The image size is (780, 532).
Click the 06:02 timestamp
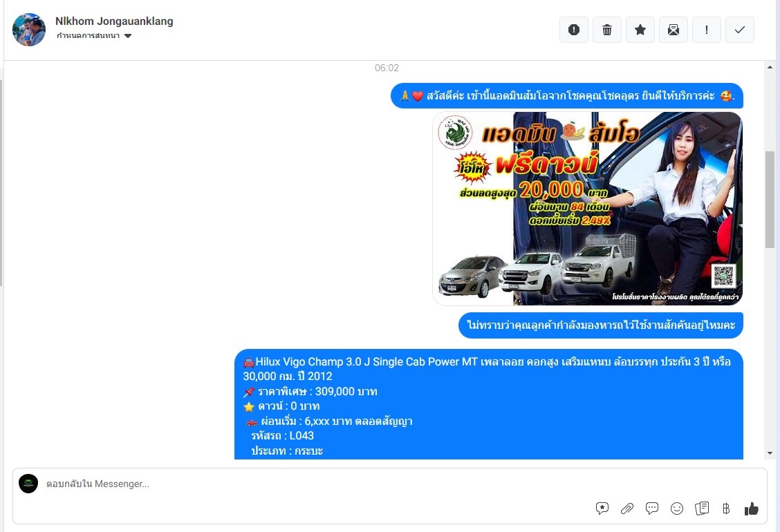pos(387,68)
